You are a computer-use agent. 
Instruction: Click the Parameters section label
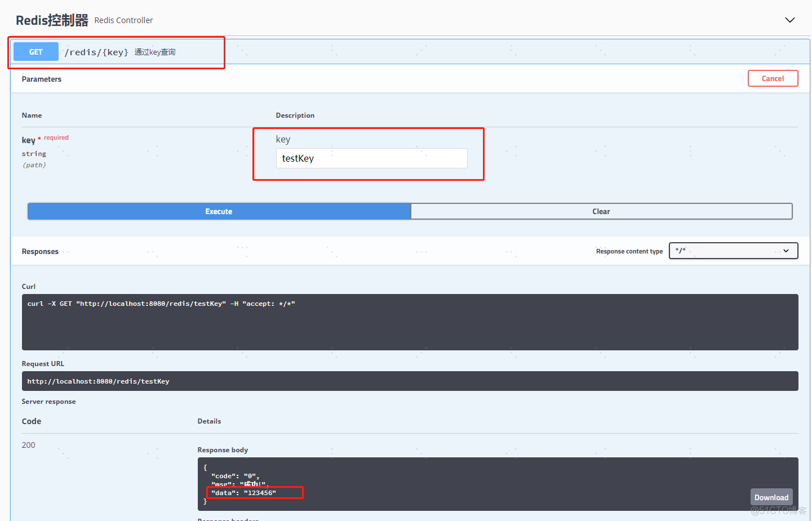click(42, 79)
